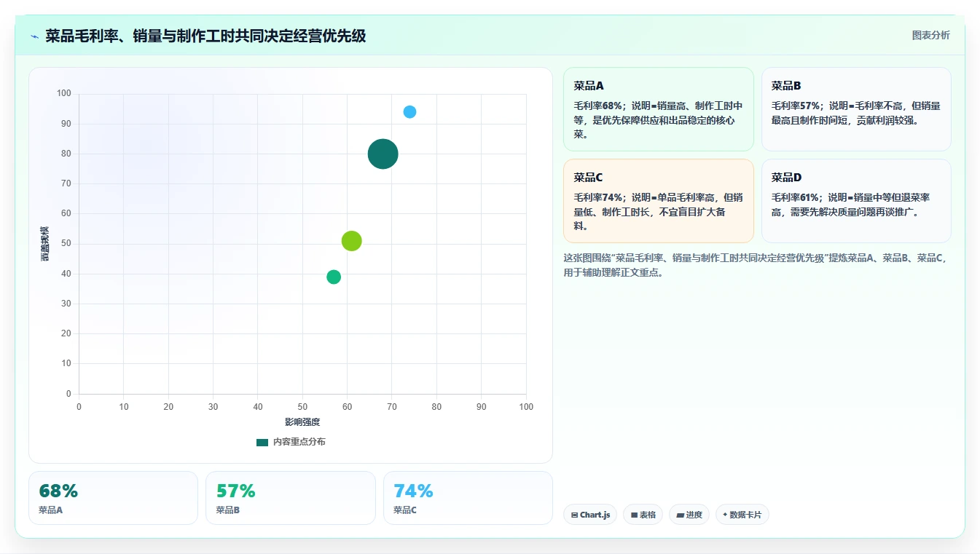Viewport: 980px width, 554px height.
Task: Click the 影响强度 x-axis title
Action: [x=302, y=422]
